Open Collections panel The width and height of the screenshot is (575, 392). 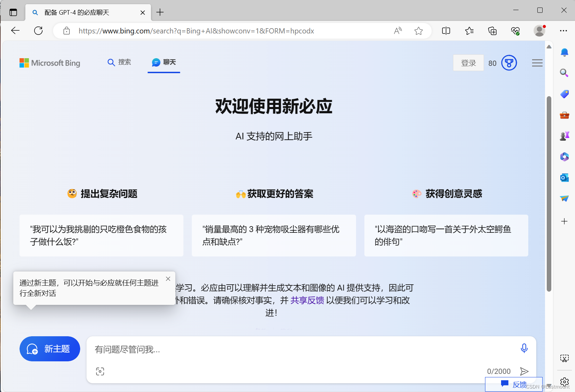click(492, 31)
